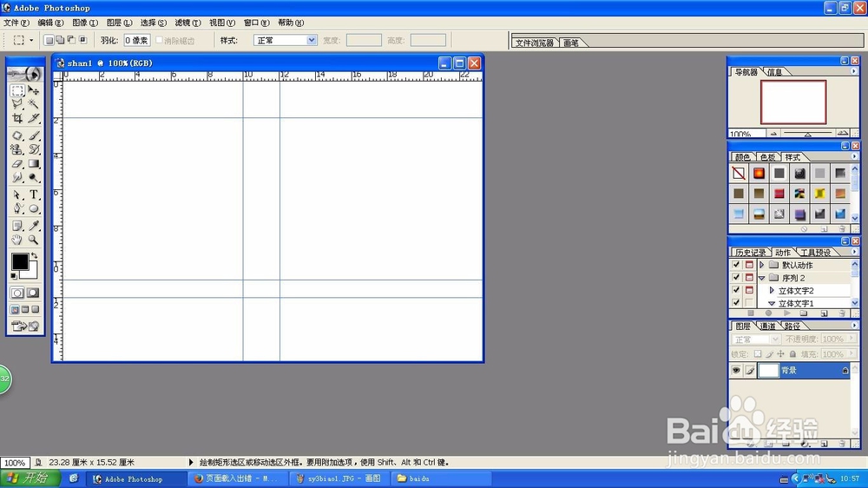Toggle checkbox for 默认动作 action set

(736, 265)
